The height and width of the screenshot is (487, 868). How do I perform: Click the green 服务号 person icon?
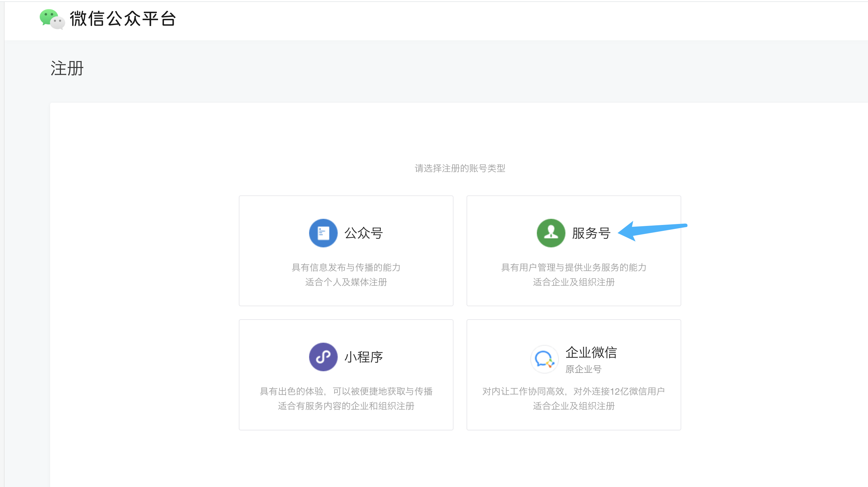tap(551, 233)
